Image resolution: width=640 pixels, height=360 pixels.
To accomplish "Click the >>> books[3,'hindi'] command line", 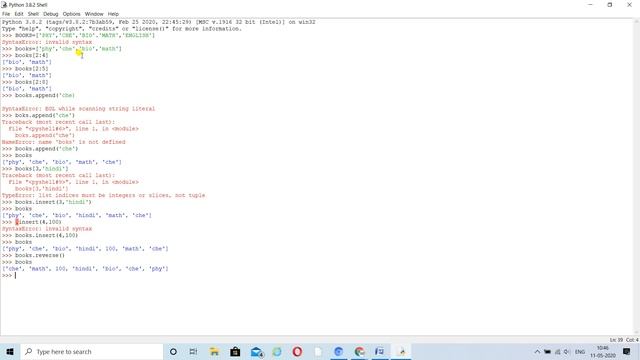I will pos(35,169).
